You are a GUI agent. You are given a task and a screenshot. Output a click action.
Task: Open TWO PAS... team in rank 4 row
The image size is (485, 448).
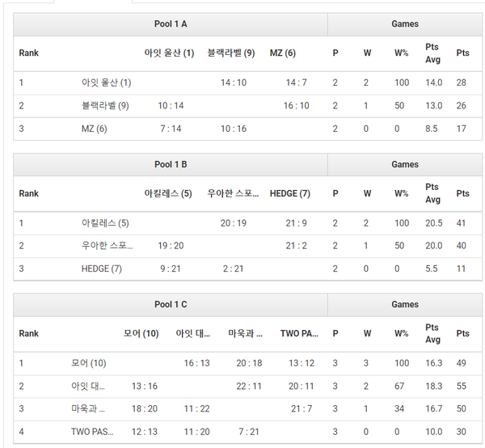[92, 432]
